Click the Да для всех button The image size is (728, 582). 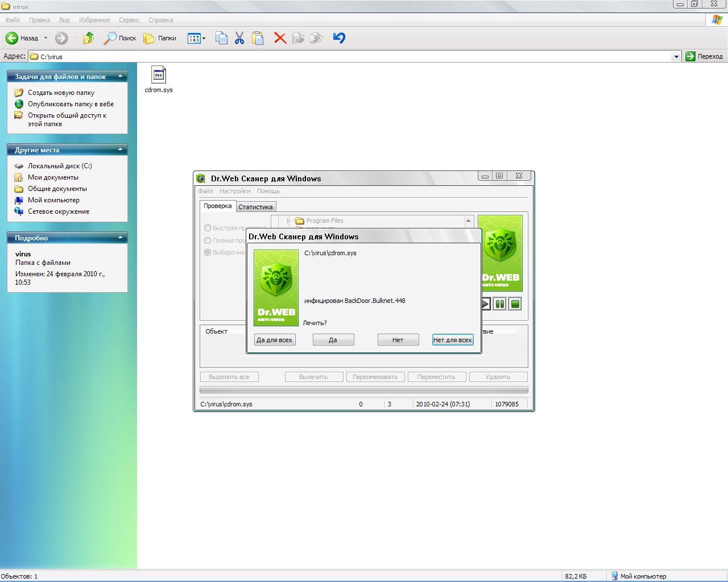[x=275, y=340]
